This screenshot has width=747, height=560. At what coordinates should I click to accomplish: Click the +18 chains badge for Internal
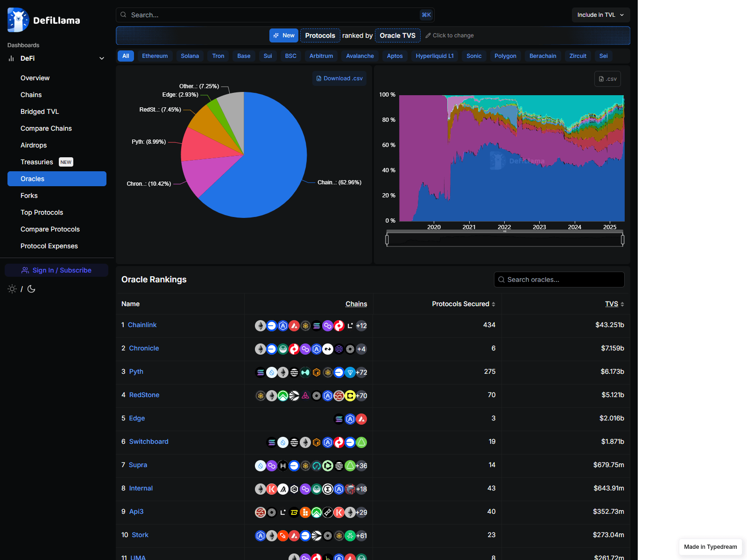coord(361,489)
